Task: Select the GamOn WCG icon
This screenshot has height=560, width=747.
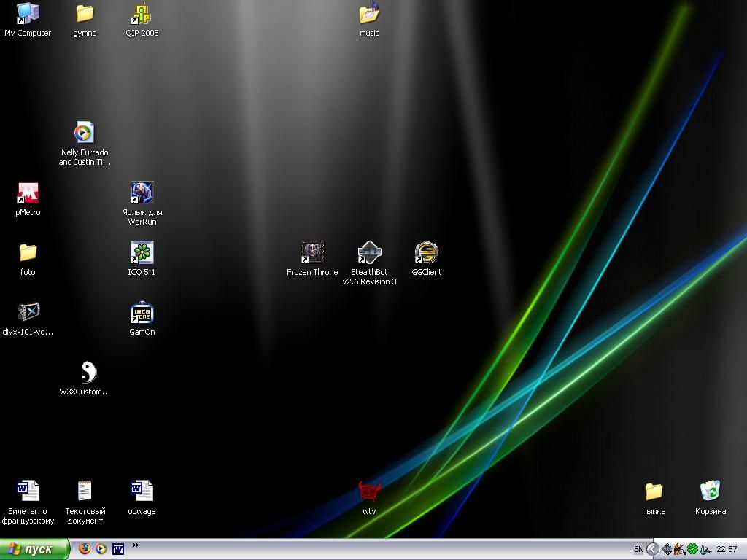Action: (142, 313)
